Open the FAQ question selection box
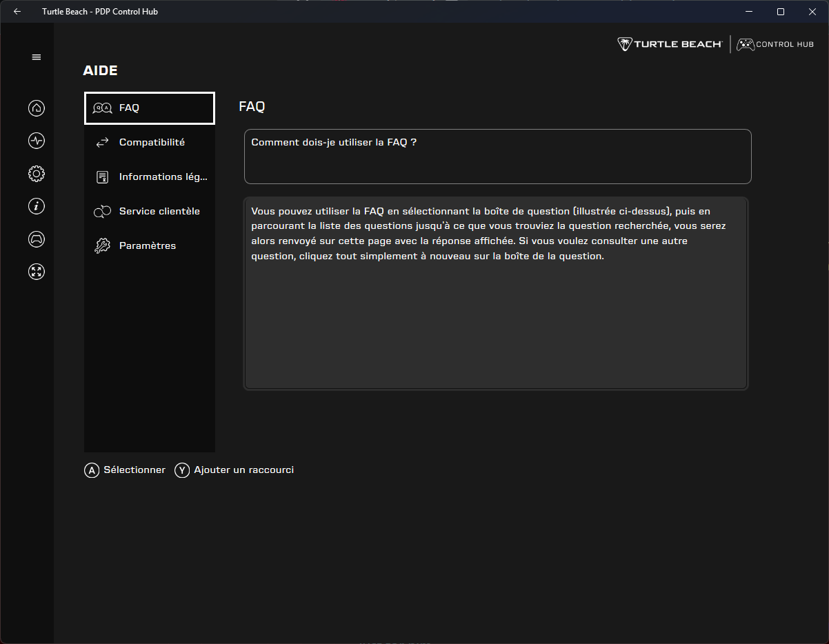The image size is (829, 644). pyautogui.click(x=497, y=157)
